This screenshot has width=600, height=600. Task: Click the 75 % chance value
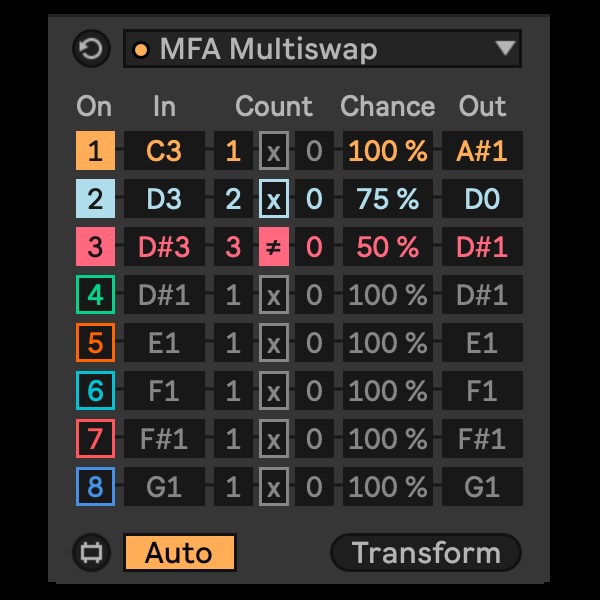387,199
